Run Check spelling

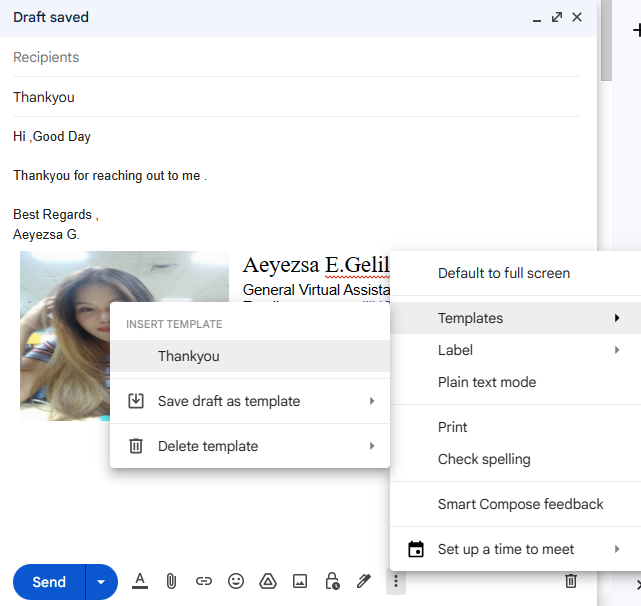(x=515, y=459)
